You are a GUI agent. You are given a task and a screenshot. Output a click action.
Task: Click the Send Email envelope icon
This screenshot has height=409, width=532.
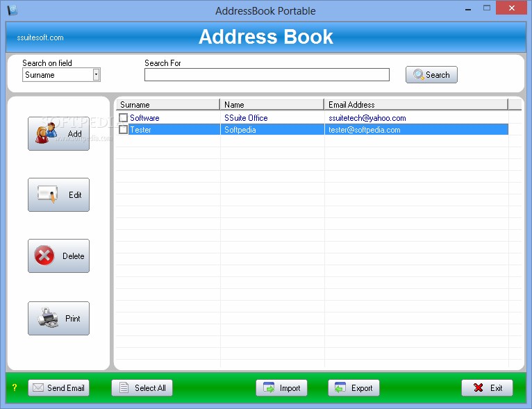click(38, 387)
